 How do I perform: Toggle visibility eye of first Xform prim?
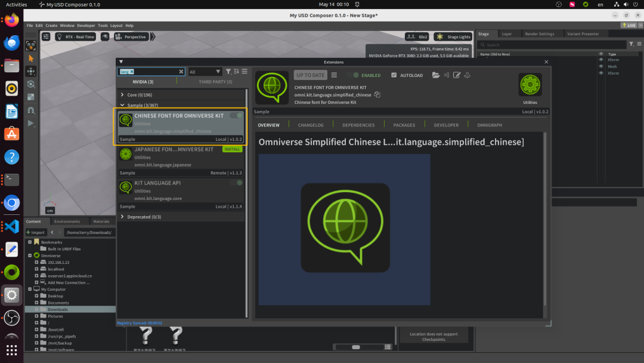(x=601, y=60)
